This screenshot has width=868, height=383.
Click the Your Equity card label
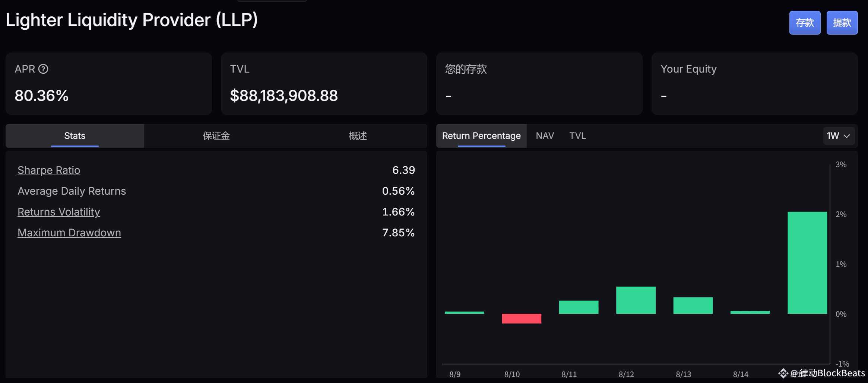point(688,69)
